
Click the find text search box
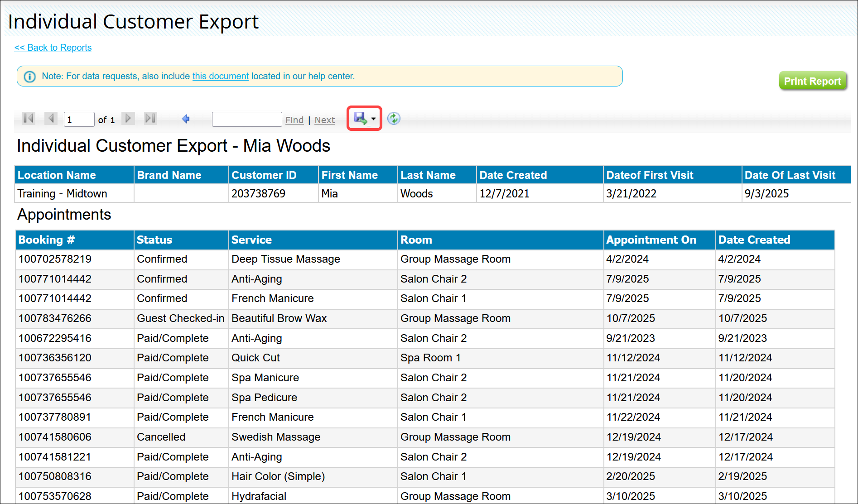[247, 120]
